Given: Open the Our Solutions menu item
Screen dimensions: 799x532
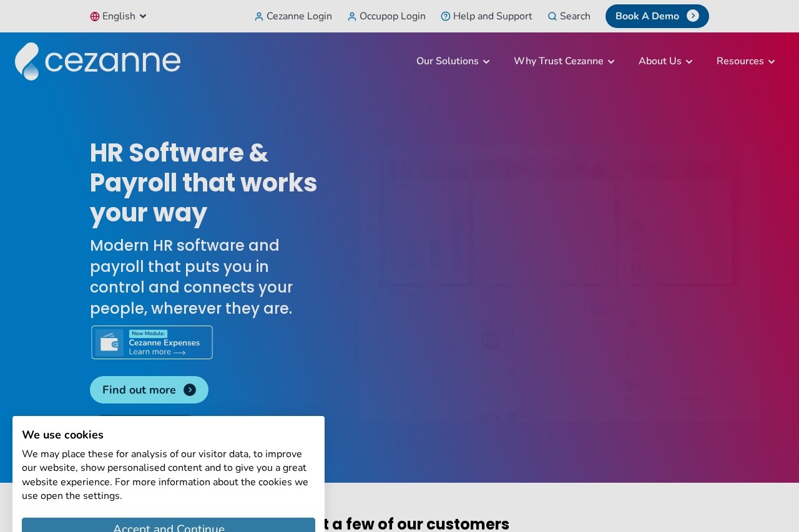Looking at the screenshot, I should point(447,61).
